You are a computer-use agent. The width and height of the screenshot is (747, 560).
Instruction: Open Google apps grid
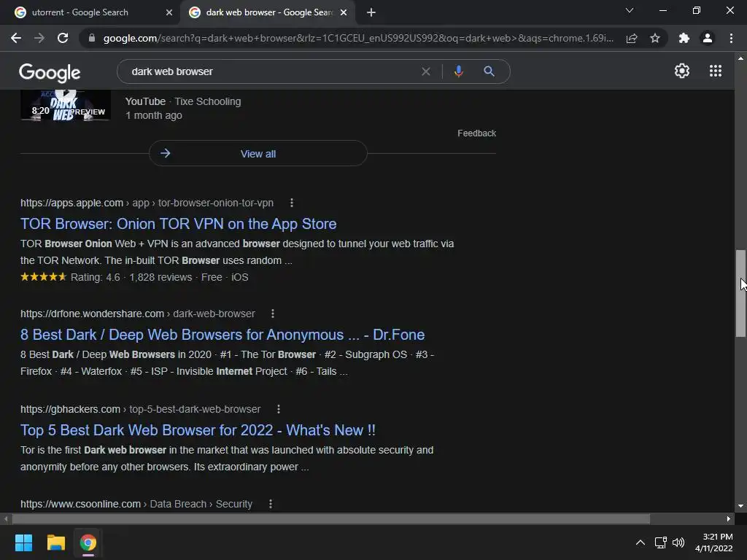tap(716, 71)
